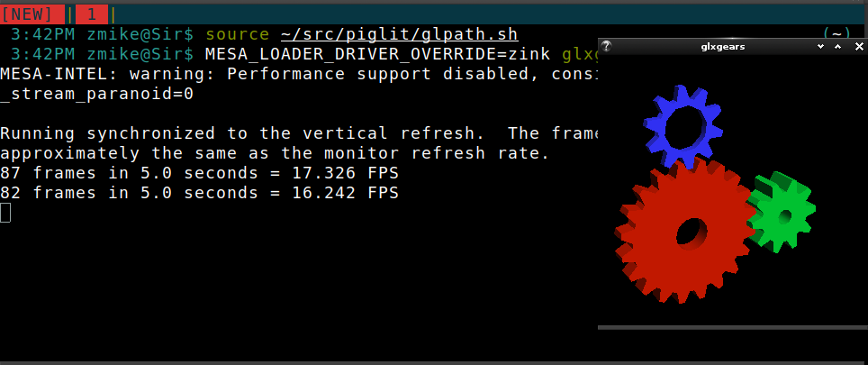Close the glxgears window
The width and height of the screenshot is (868, 365).
(x=859, y=47)
